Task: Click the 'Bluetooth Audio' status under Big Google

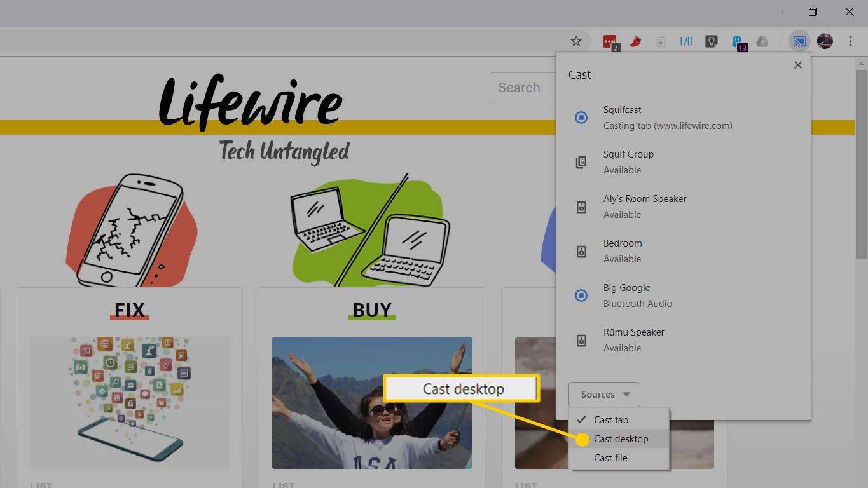Action: (638, 304)
